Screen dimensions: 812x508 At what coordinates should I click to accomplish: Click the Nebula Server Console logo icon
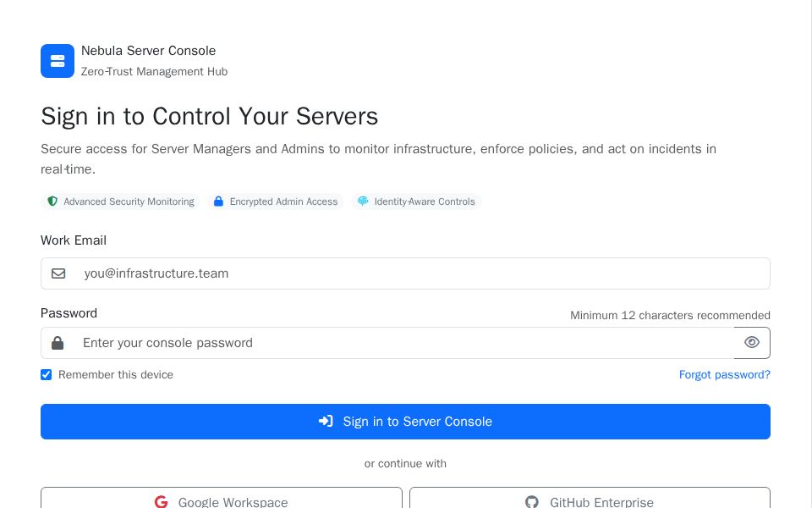pos(58,61)
